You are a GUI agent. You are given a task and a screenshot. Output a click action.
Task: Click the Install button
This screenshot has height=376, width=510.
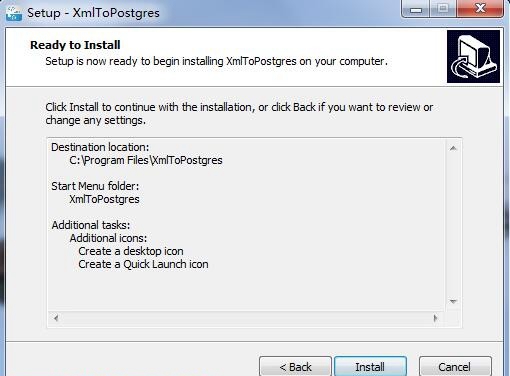click(370, 366)
